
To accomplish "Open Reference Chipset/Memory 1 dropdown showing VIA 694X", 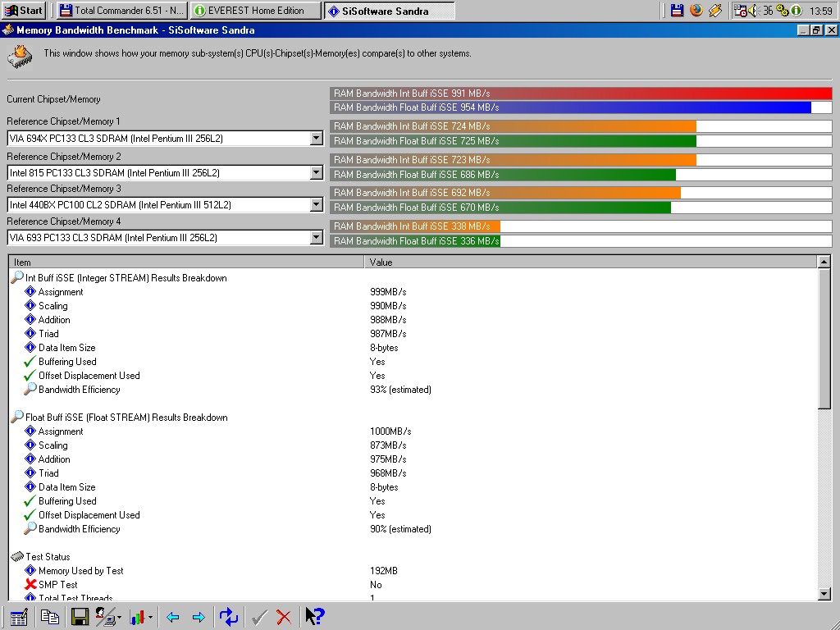I will click(317, 138).
